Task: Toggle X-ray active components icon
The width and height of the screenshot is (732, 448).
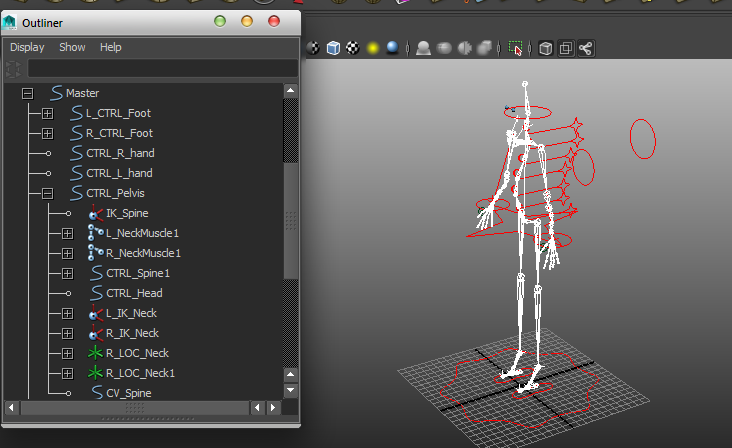Action: (566, 48)
